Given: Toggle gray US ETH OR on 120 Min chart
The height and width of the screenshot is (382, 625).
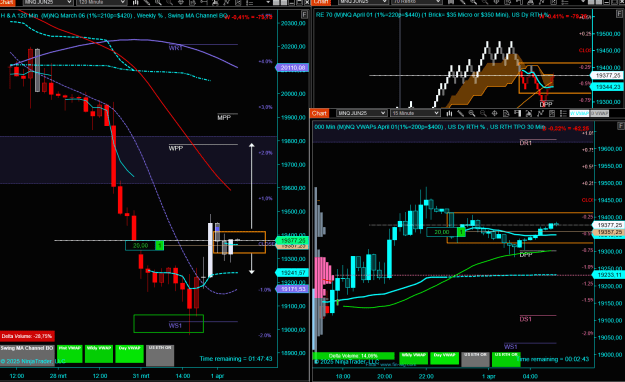Looking at the screenshot, I should [160, 355].
